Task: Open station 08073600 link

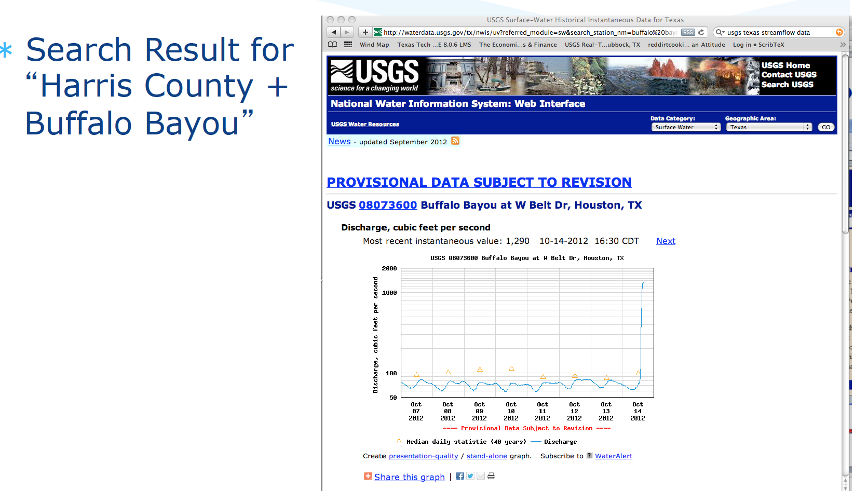Action: pyautogui.click(x=388, y=205)
